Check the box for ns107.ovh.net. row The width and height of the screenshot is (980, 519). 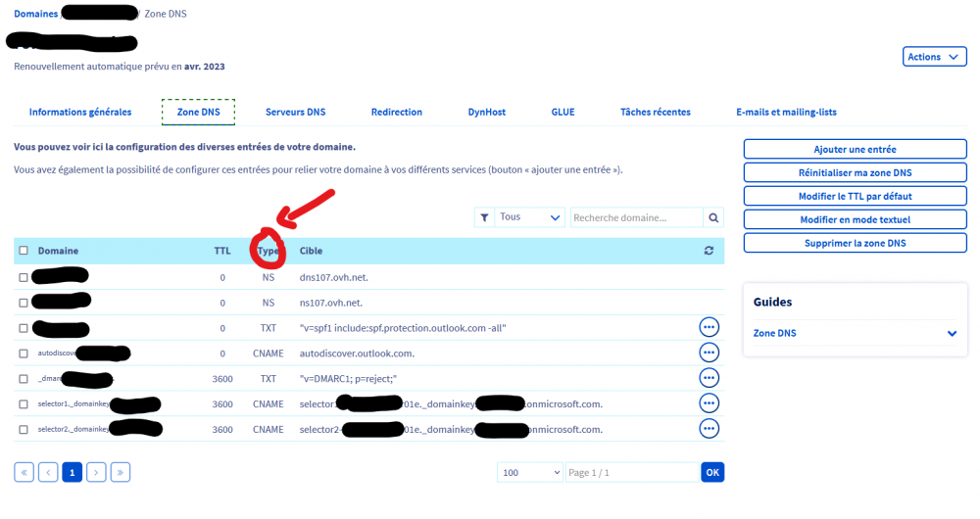click(24, 303)
